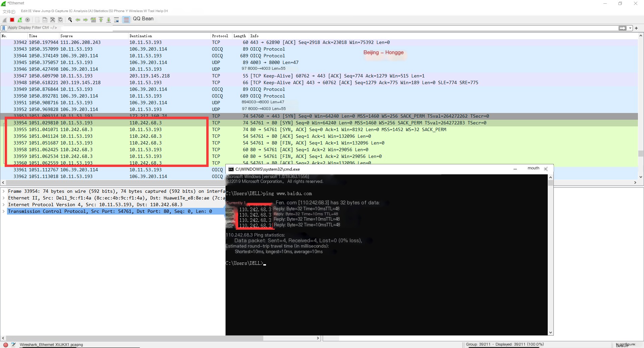Expand the Ethernet II detail row
This screenshot has height=348, width=644.
[4, 198]
